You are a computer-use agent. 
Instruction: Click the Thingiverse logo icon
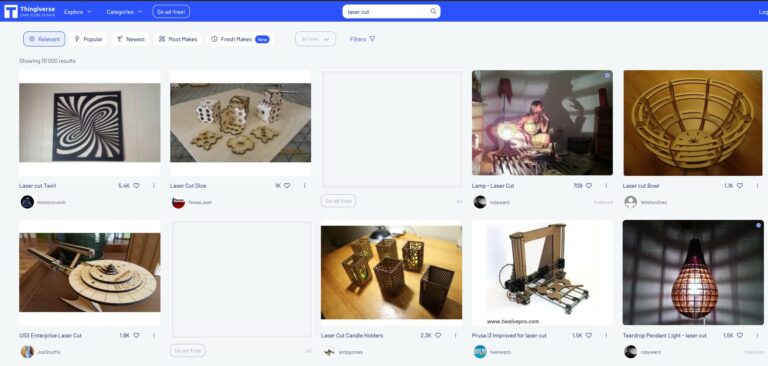[10, 11]
